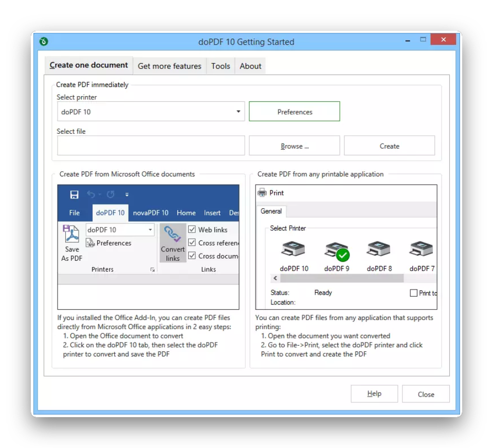Open the Select printer dropdown
The height and width of the screenshot is (448, 493).
[x=239, y=112]
